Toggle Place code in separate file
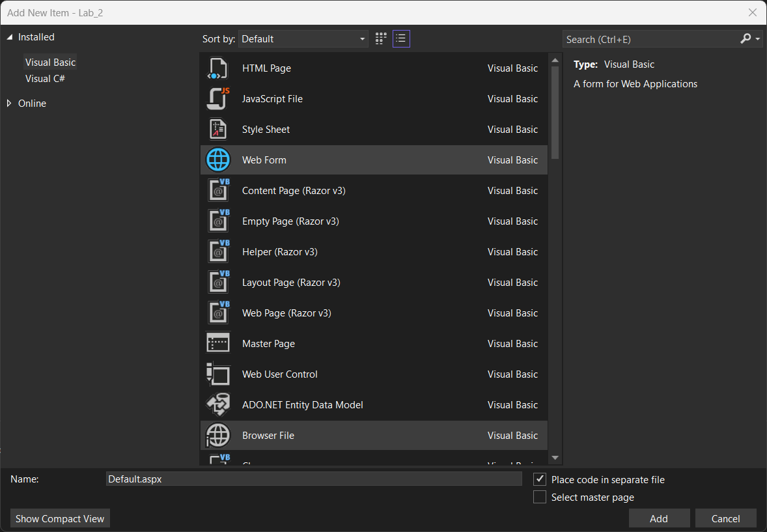 pyautogui.click(x=540, y=479)
